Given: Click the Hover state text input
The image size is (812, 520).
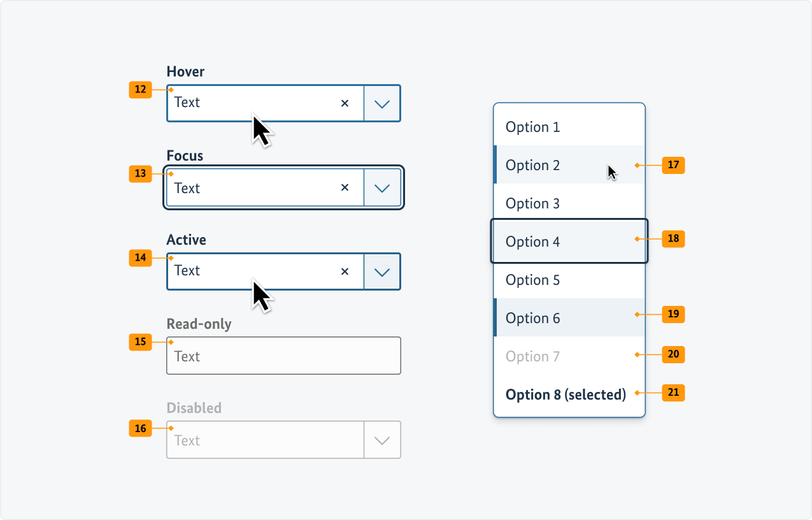Looking at the screenshot, I should coord(255,103).
